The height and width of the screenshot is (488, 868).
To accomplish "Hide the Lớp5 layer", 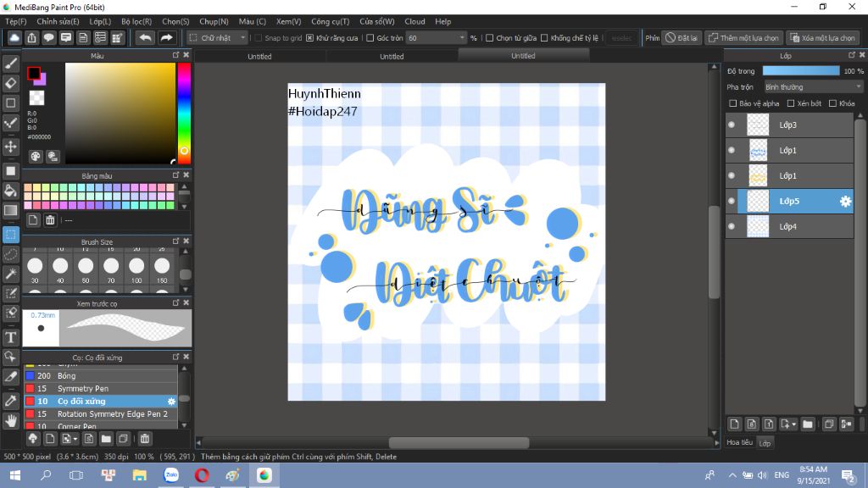I will [732, 202].
